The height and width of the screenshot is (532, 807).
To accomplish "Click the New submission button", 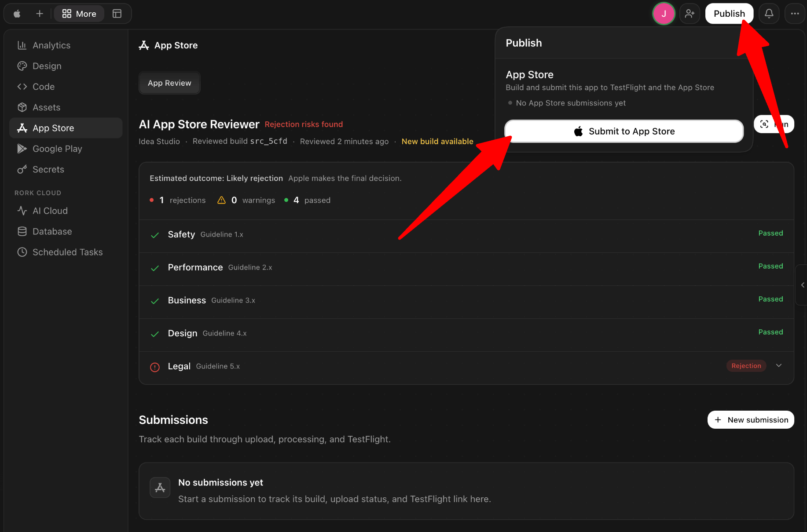I will coord(751,420).
